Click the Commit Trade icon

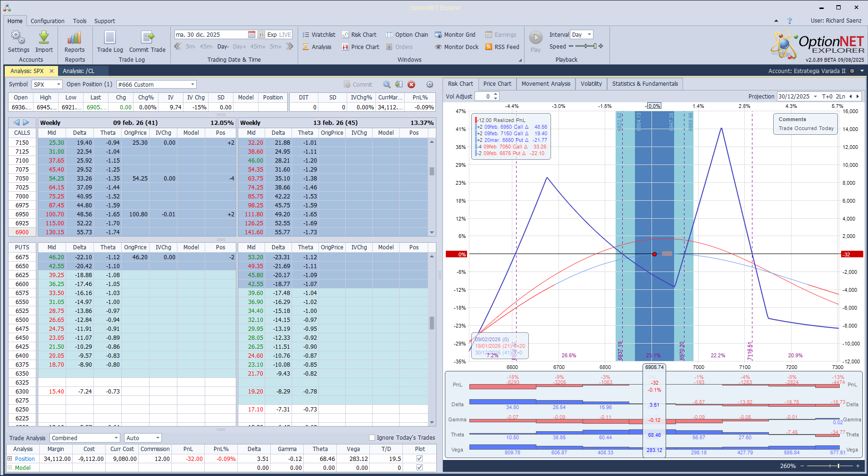point(147,38)
